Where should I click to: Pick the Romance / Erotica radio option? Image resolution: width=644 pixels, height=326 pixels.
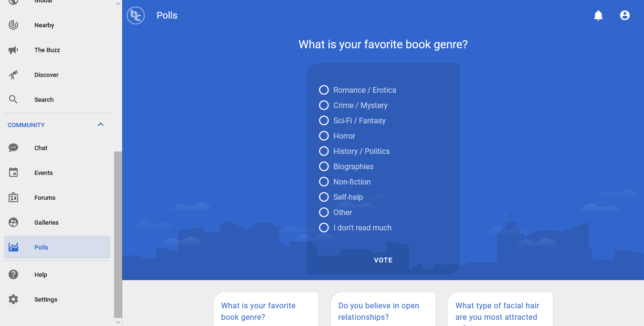click(324, 90)
